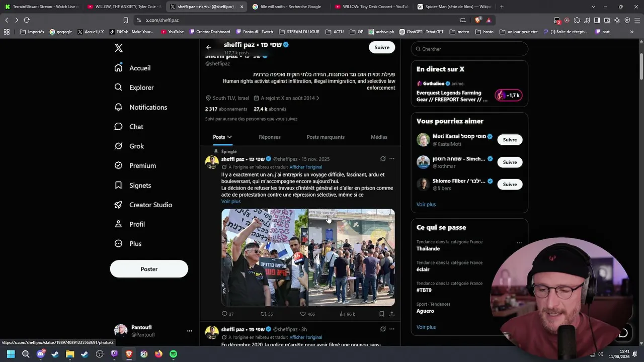
Task: Open Grok explain icon on pinned post
Action: click(383, 159)
